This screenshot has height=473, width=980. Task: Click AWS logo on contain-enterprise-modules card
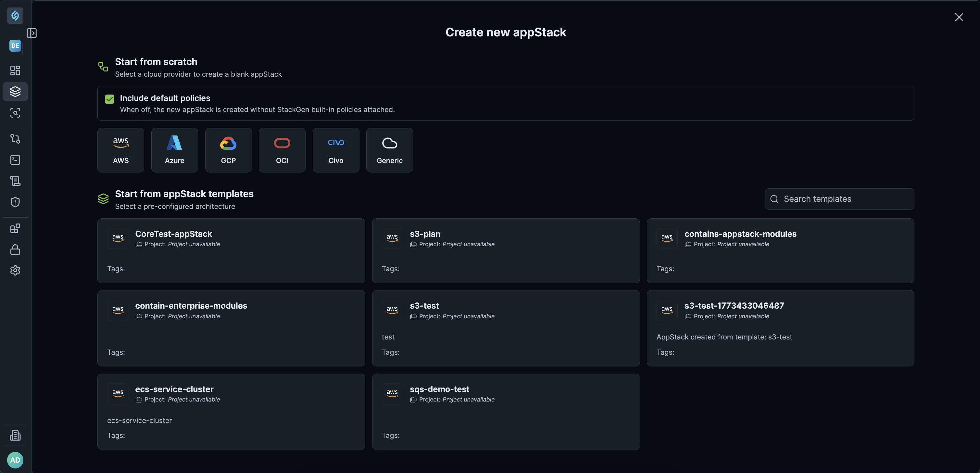[118, 311]
